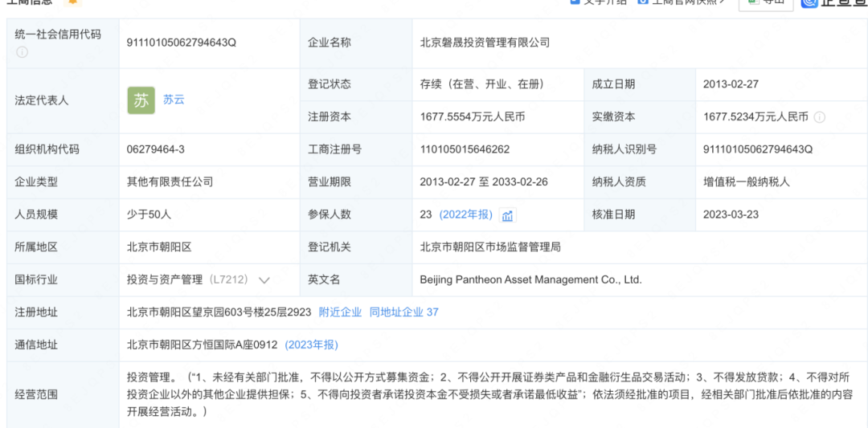Select 营业期限 2013-02-27 至 2033-02-26
The height and width of the screenshot is (428, 868).
[x=484, y=182]
